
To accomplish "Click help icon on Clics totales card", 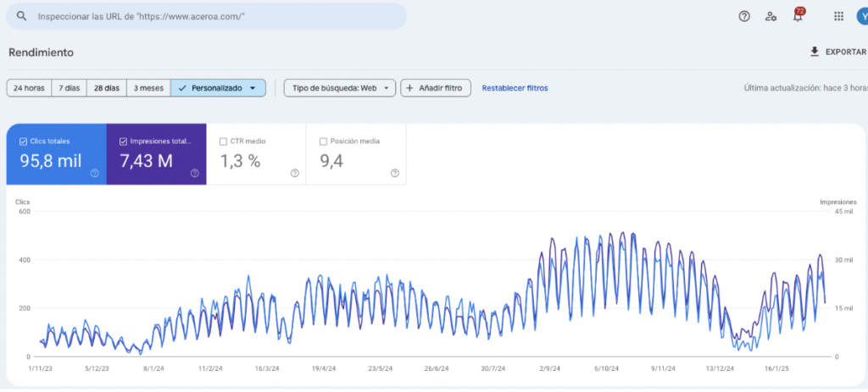I will click(95, 173).
